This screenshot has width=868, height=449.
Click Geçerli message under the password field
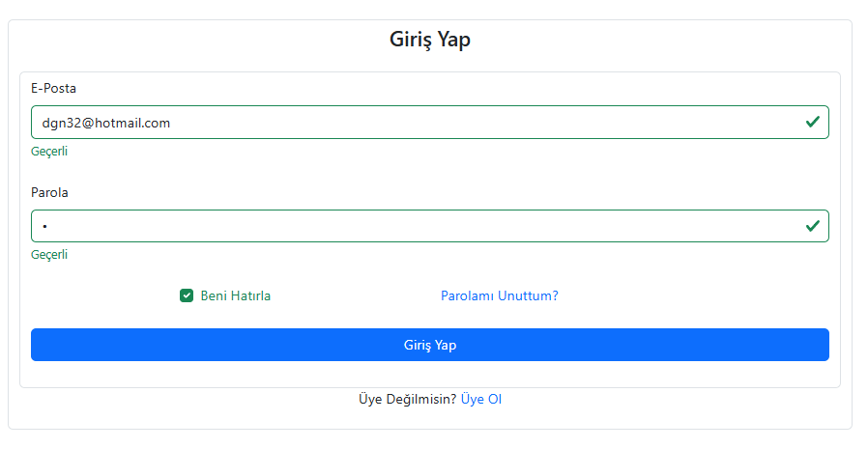tap(49, 255)
